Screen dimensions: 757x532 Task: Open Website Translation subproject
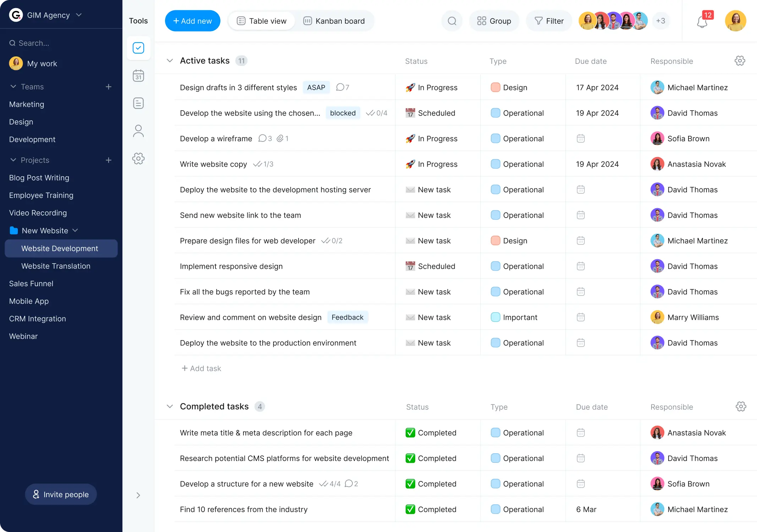pyautogui.click(x=56, y=266)
